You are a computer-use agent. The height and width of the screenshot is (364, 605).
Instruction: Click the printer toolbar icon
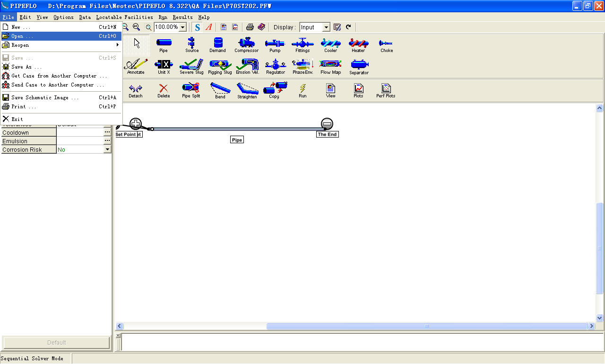[250, 27]
